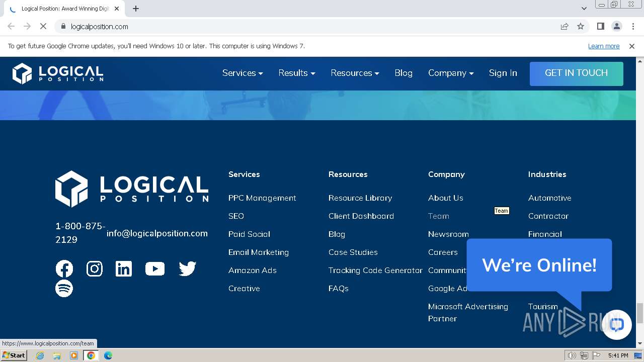Screen dimensions: 644x362
Task: Expand the Company navigation dropdown
Action: click(451, 73)
